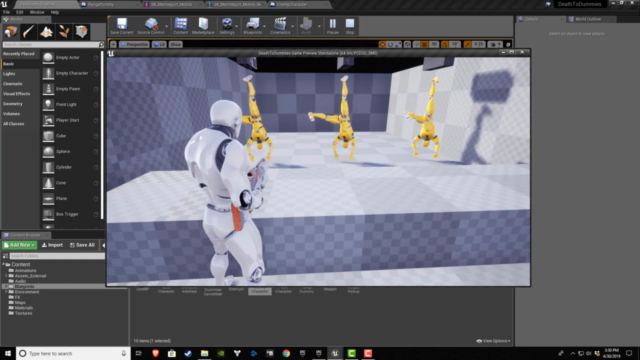Add Box Trigger from placement list
The image size is (640, 360).
71,214
